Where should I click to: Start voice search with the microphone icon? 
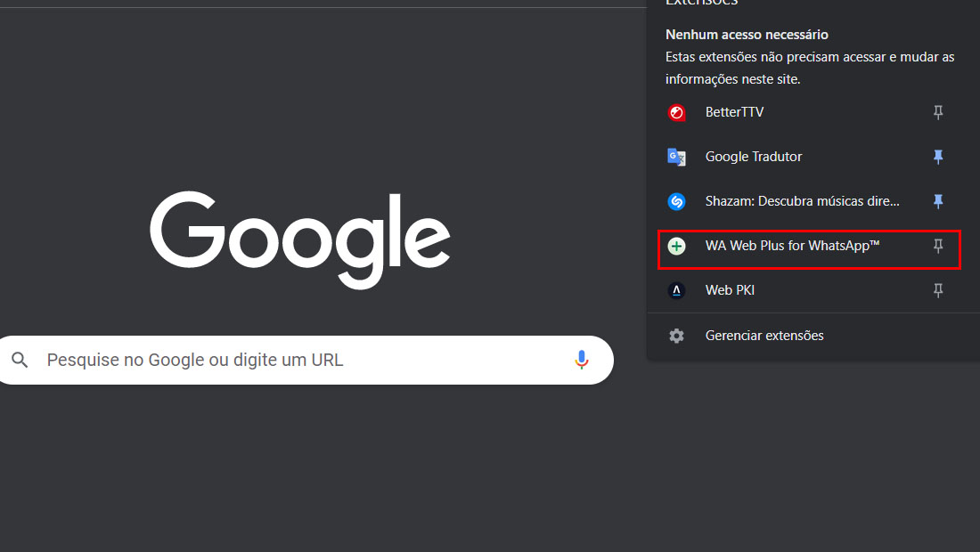(581, 360)
